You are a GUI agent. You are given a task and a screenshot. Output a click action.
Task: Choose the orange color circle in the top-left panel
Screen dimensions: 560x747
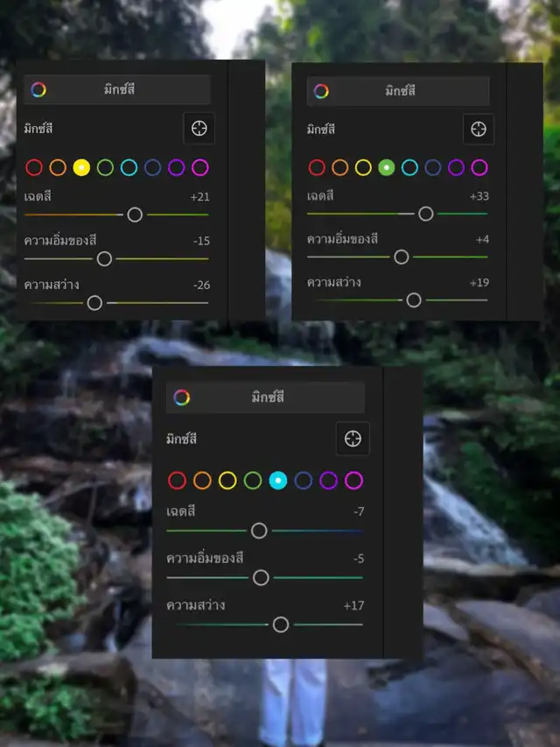click(58, 167)
